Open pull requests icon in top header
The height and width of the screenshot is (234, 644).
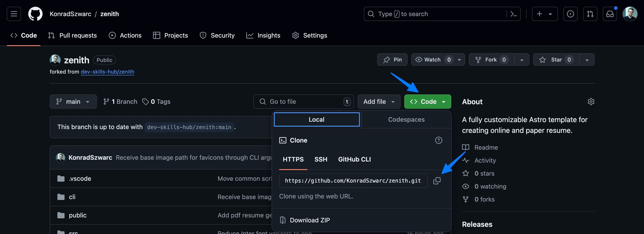(x=590, y=14)
